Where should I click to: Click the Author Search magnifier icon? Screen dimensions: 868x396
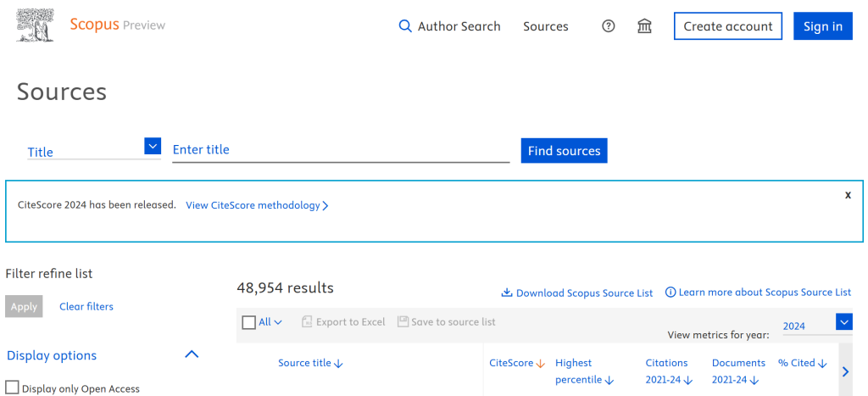405,26
